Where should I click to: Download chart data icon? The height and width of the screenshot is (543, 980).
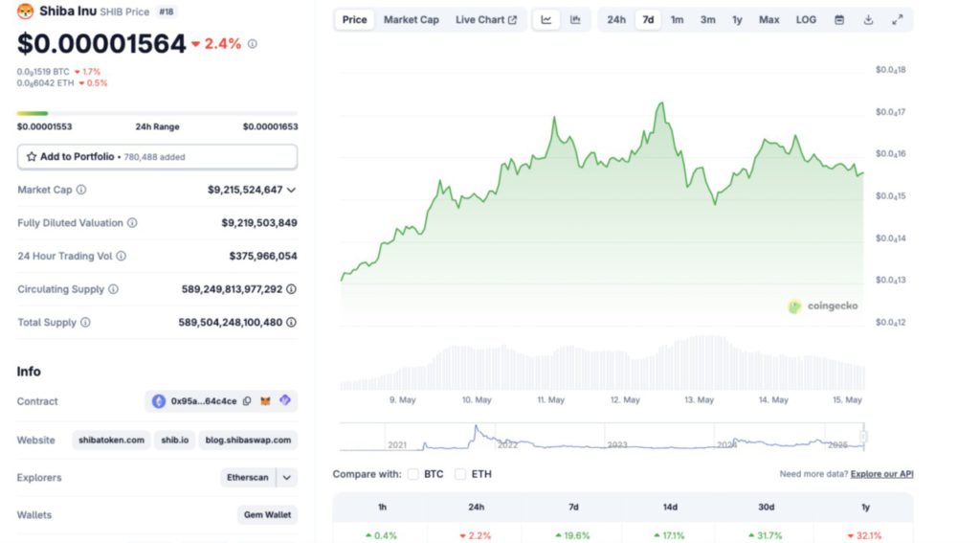click(x=868, y=19)
